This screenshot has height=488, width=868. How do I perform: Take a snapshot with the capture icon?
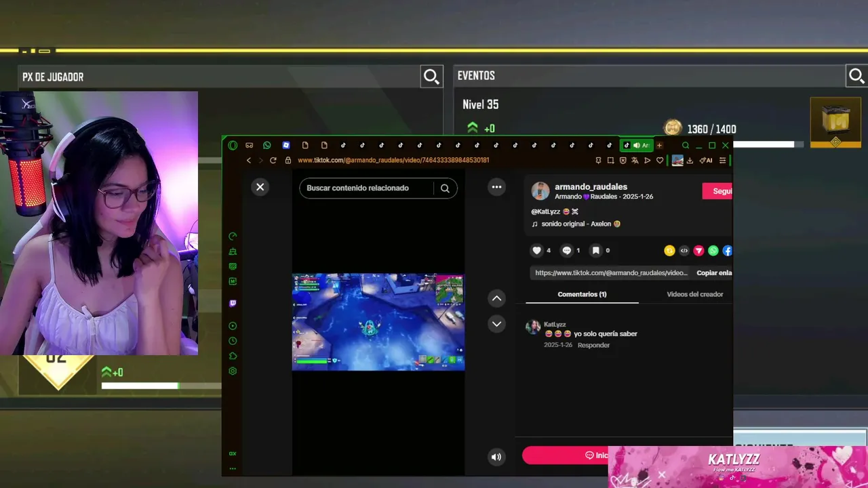pos(610,161)
